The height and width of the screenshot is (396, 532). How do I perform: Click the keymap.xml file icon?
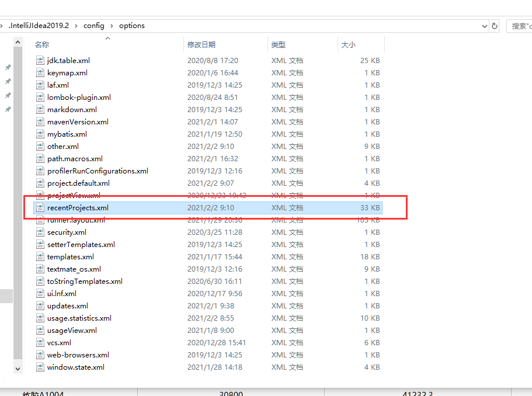tap(40, 72)
